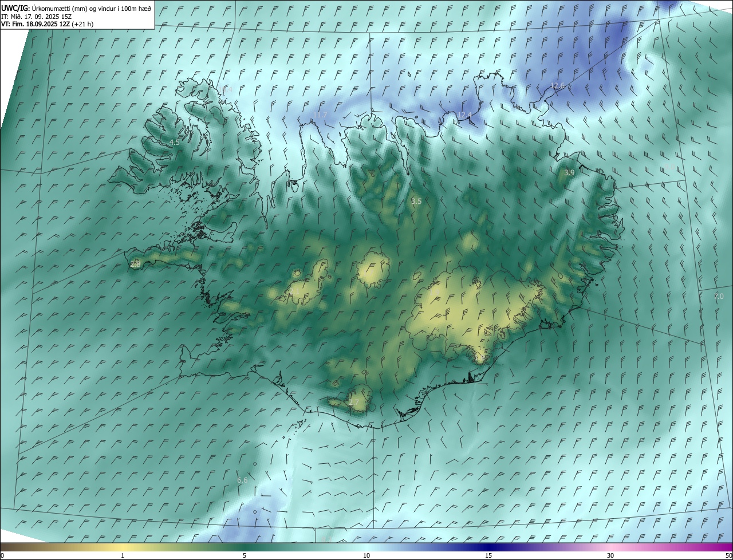Click the 3.5 value label in north Iceland
733x560 pixels.
click(x=416, y=201)
